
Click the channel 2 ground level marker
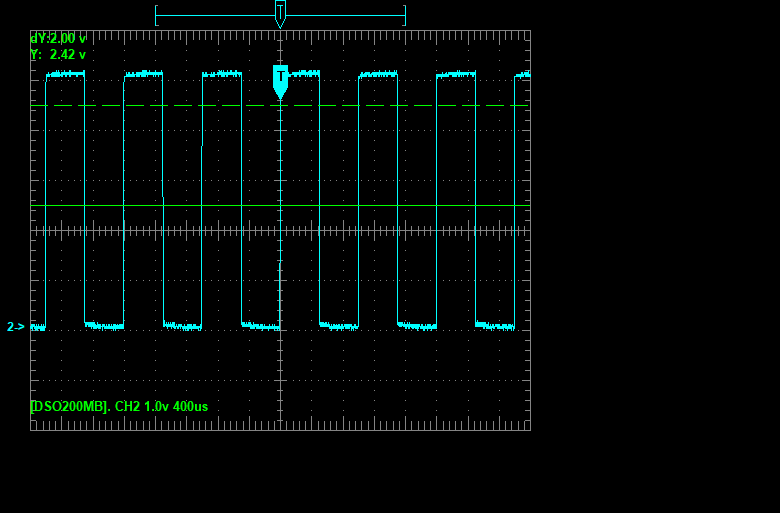point(16,327)
